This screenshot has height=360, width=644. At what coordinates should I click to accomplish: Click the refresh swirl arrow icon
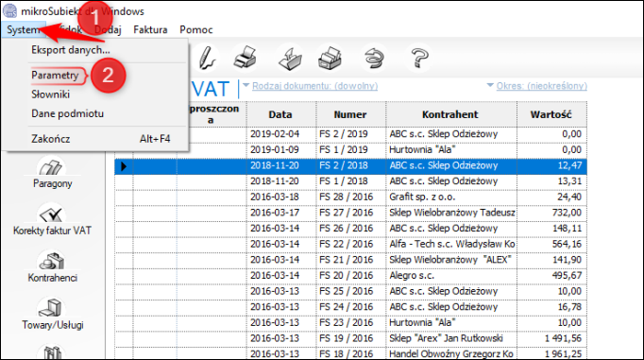point(374,58)
